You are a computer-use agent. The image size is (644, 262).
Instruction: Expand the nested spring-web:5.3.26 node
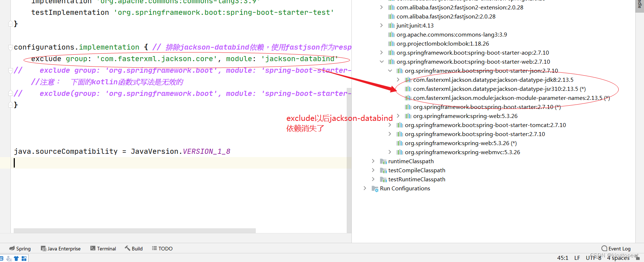coord(398,116)
